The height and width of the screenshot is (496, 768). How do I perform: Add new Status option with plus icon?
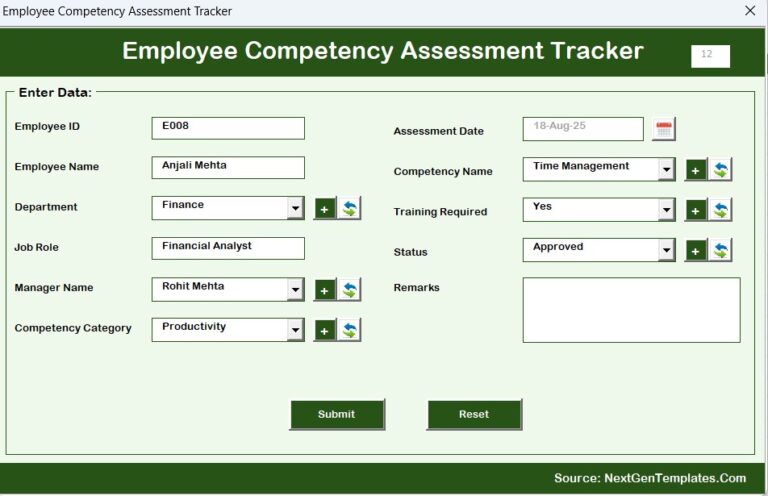click(x=696, y=251)
